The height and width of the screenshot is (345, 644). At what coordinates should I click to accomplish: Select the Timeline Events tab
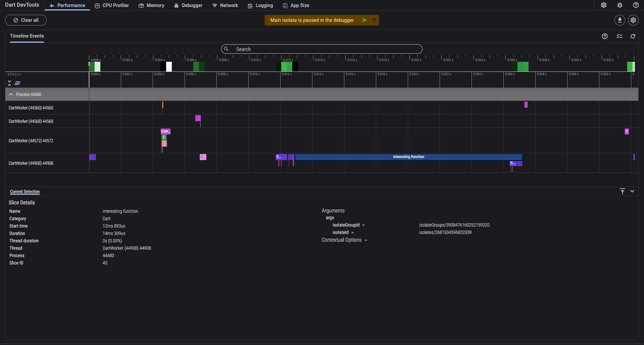[27, 36]
